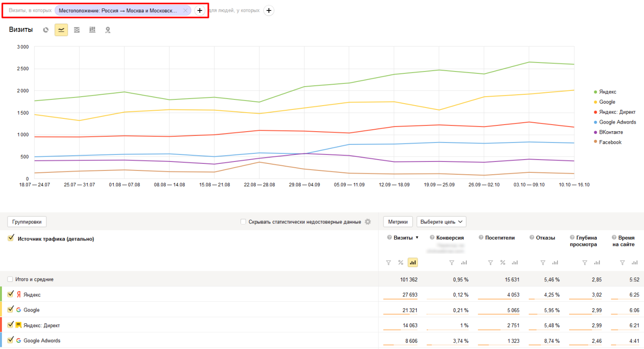Select the line chart view icon
The width and height of the screenshot is (644, 349).
pos(61,30)
